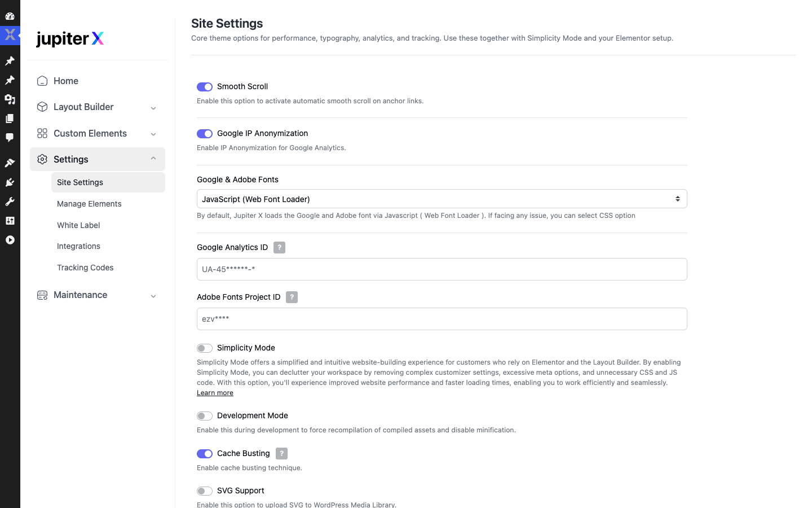Viewport: 812px width, 508px height.
Task: Show help for Google Analytics ID
Action: point(279,247)
